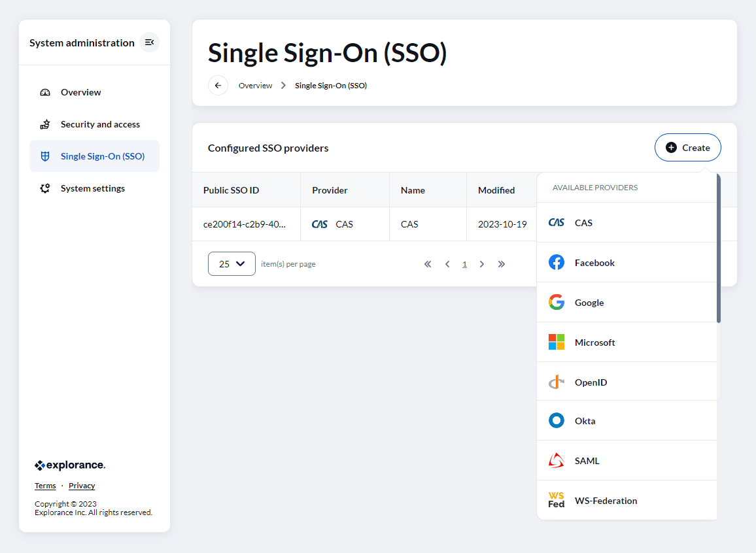Click the Create button
Viewport: 756px width, 553px height.
point(687,148)
